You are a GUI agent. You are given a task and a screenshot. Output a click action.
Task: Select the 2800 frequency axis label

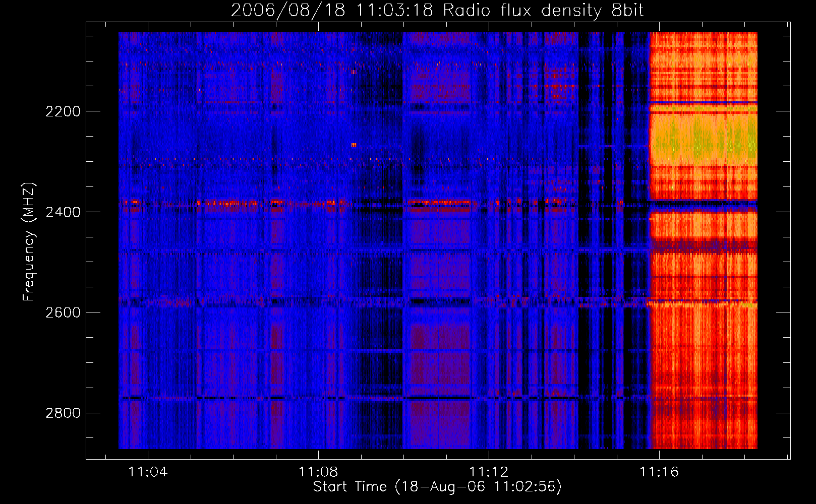point(63,413)
